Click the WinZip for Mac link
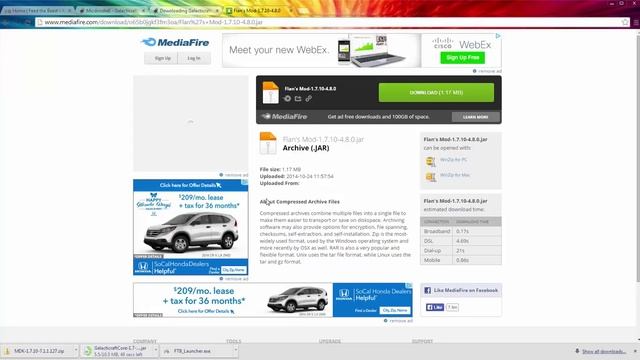 (x=455, y=175)
